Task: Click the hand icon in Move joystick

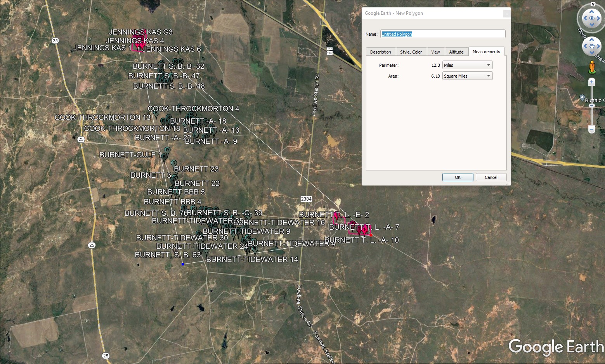Action: (x=592, y=47)
